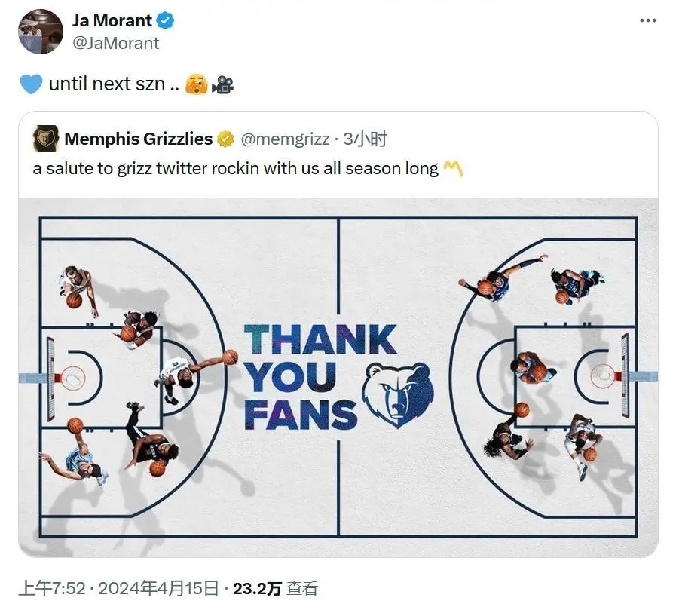This screenshot has height=616, width=676.
Task: Click the 2024年4月15日 post date
Action: pyautogui.click(x=158, y=588)
